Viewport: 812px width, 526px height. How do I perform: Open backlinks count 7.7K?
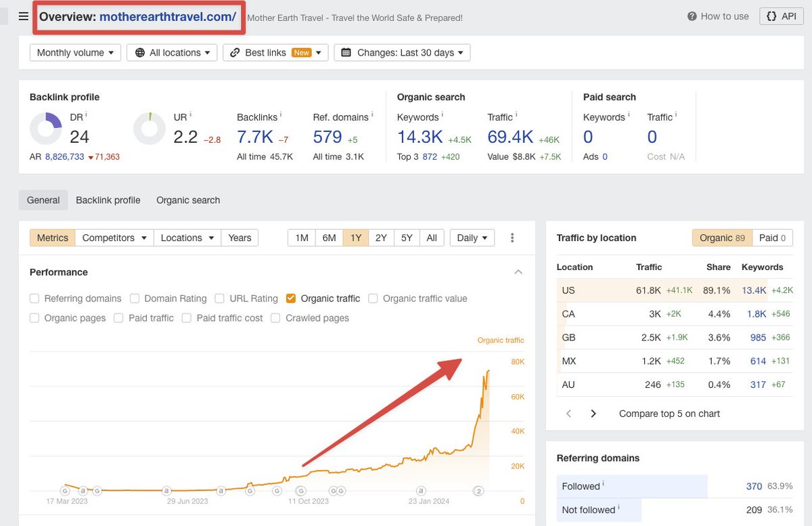click(255, 137)
